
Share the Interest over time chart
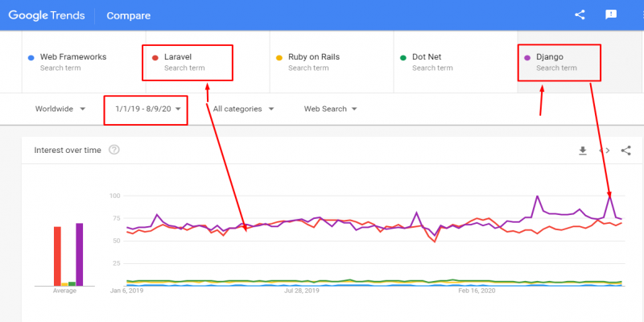click(626, 151)
